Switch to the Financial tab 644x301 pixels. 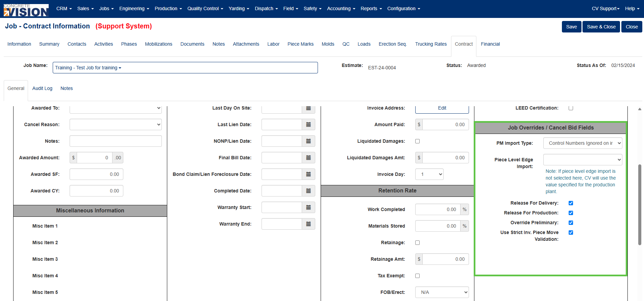pyautogui.click(x=490, y=44)
